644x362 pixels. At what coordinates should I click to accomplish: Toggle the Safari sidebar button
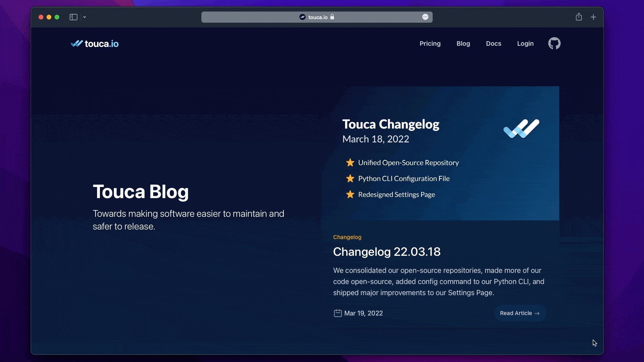pos(73,17)
